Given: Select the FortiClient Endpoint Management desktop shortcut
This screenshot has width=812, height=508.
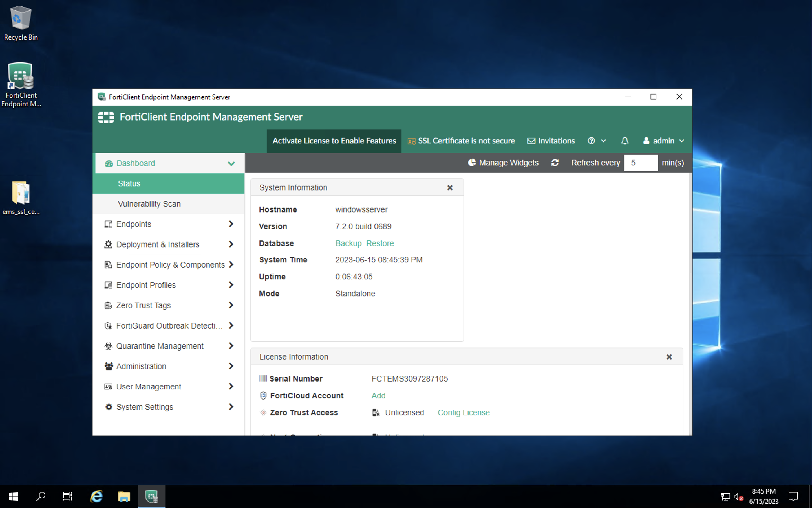Looking at the screenshot, I should tap(21, 85).
